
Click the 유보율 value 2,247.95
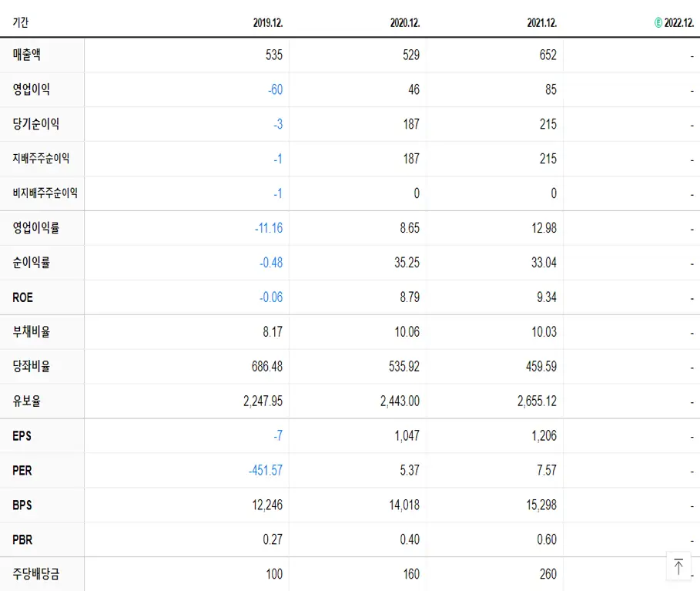263,401
